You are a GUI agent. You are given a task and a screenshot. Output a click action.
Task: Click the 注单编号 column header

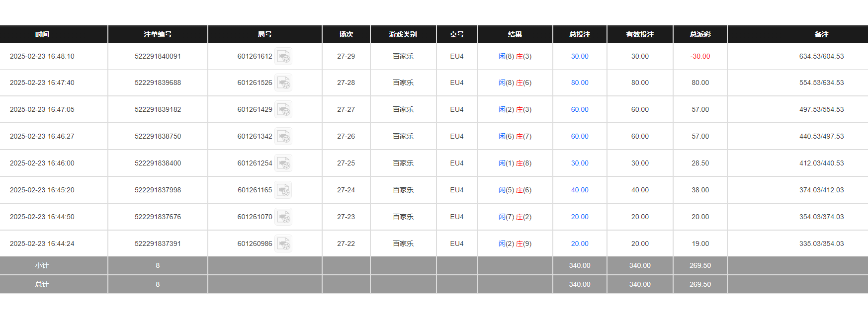click(158, 34)
